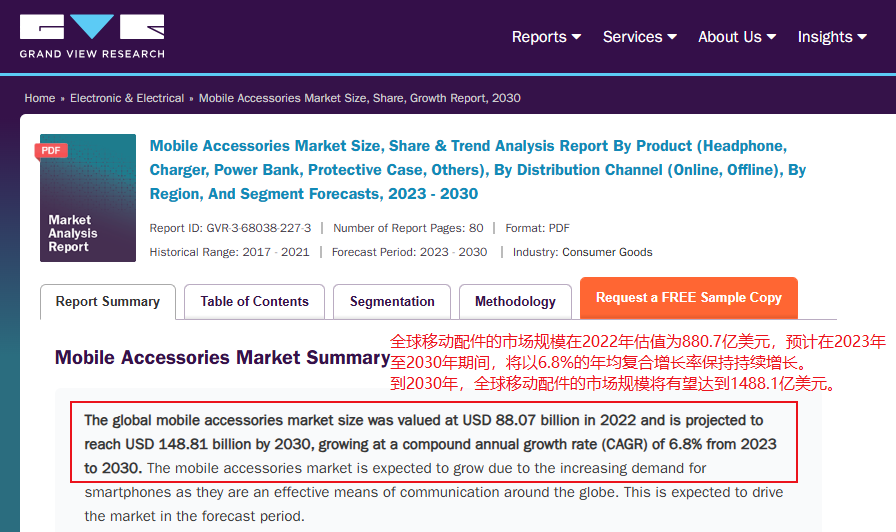Viewport: 896px width, 532px height.
Task: Expand the Insights menu
Action: tap(832, 37)
